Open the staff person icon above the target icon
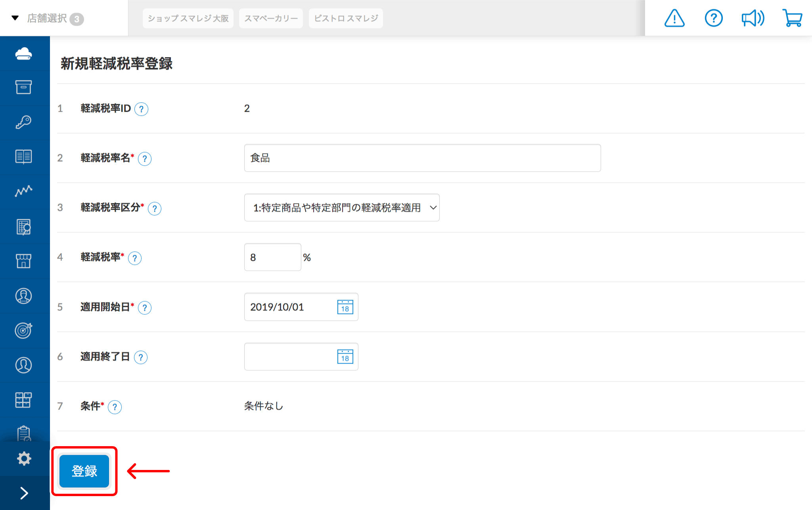812x510 pixels. coord(24,296)
